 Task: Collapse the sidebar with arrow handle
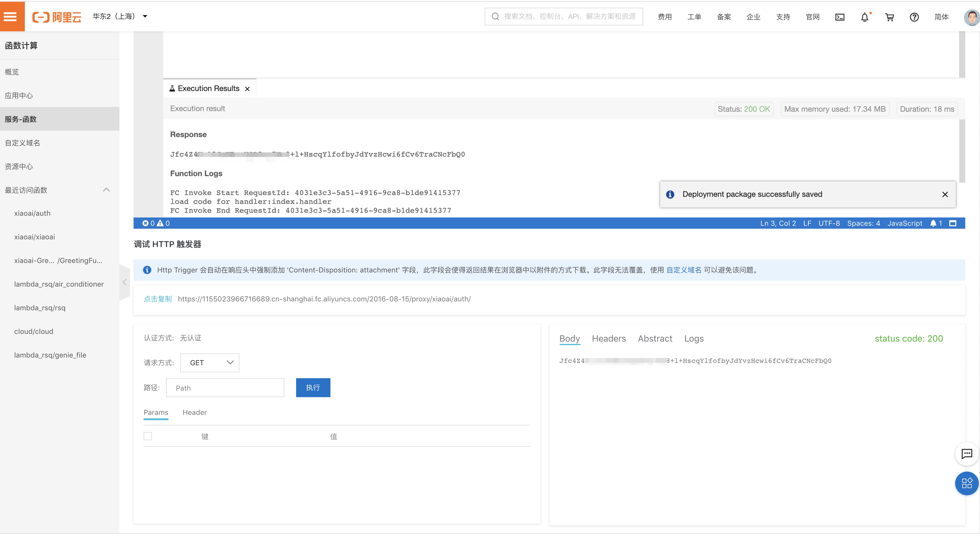[124, 282]
